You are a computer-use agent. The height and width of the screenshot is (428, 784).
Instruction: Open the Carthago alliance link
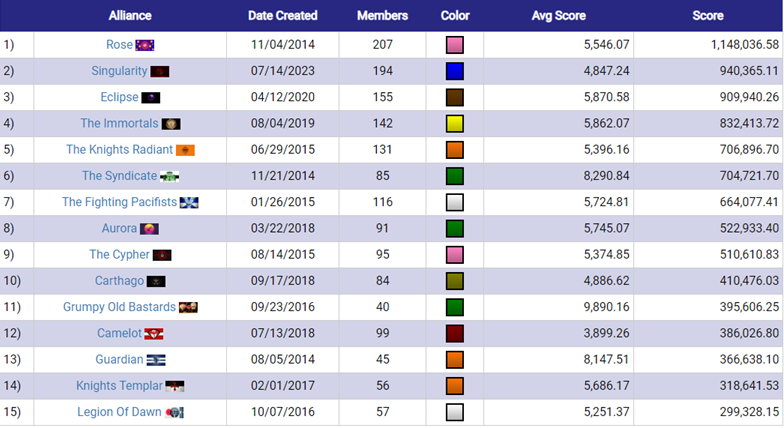(119, 280)
